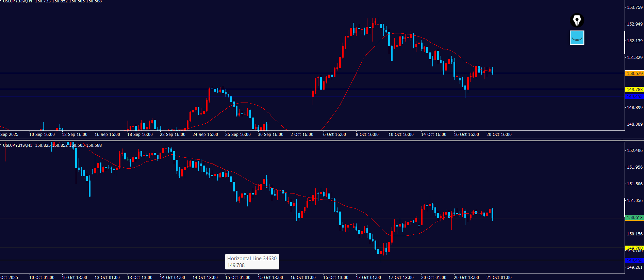Click the black pen nib icon
The width and height of the screenshot is (644, 280).
tap(577, 20)
